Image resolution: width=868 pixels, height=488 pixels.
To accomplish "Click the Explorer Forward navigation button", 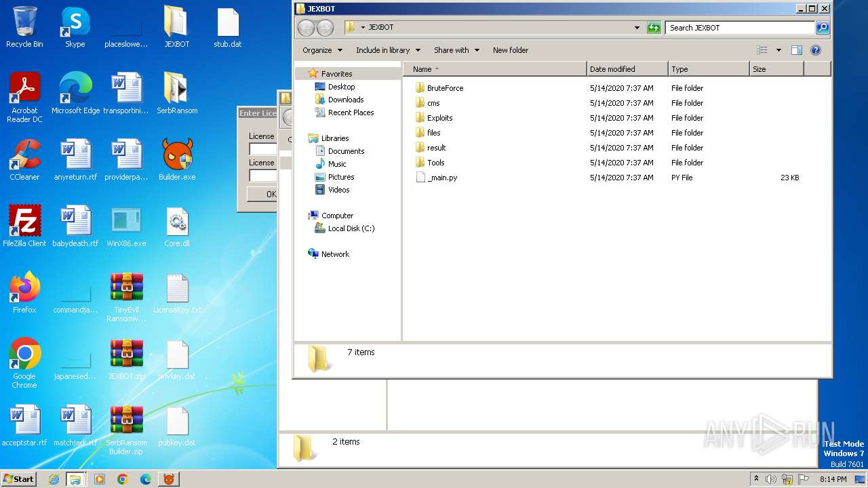I will (x=325, y=28).
